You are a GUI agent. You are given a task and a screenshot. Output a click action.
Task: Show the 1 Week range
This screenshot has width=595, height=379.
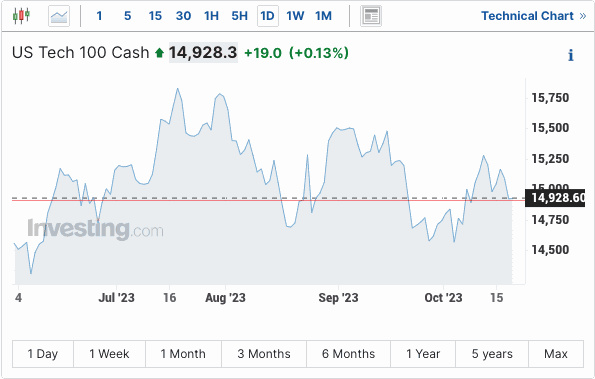pos(109,354)
